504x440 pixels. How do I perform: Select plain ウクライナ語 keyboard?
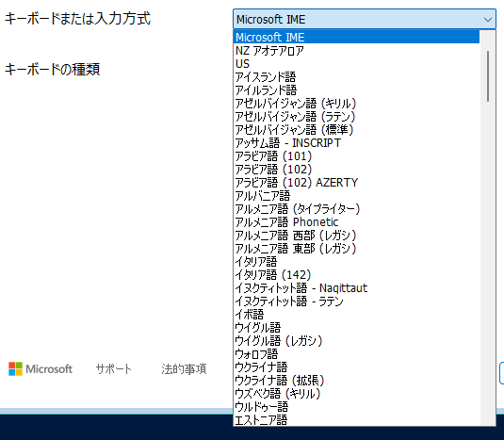pos(356,367)
